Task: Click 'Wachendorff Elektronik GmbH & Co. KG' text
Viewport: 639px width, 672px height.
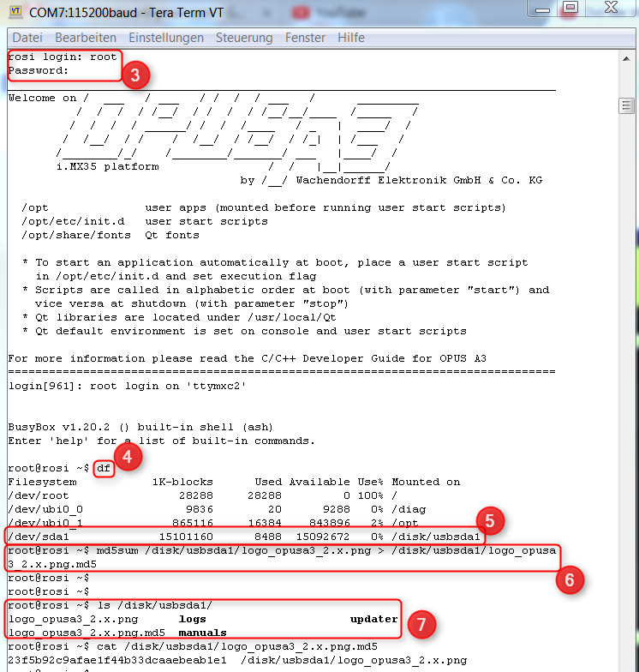Action: pos(420,180)
